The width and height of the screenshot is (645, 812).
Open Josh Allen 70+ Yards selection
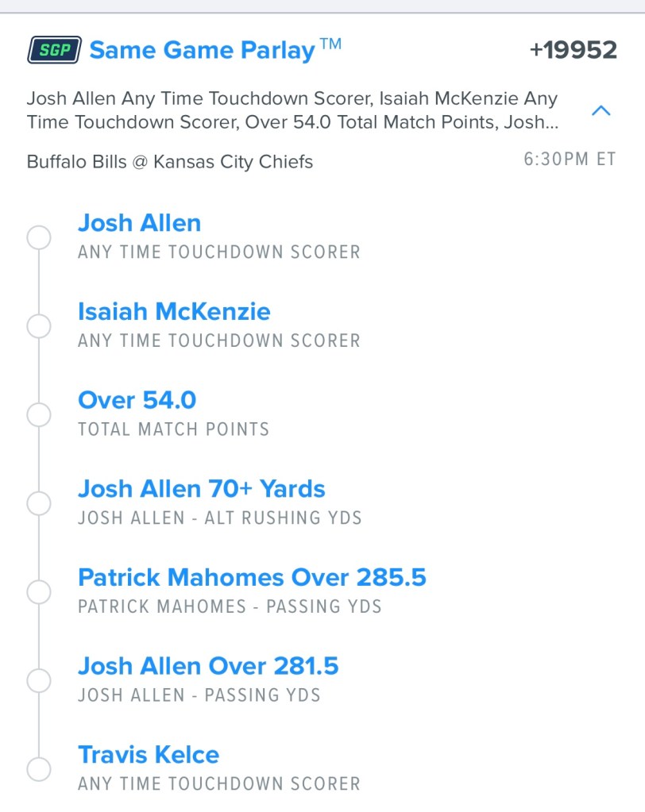tap(201, 489)
